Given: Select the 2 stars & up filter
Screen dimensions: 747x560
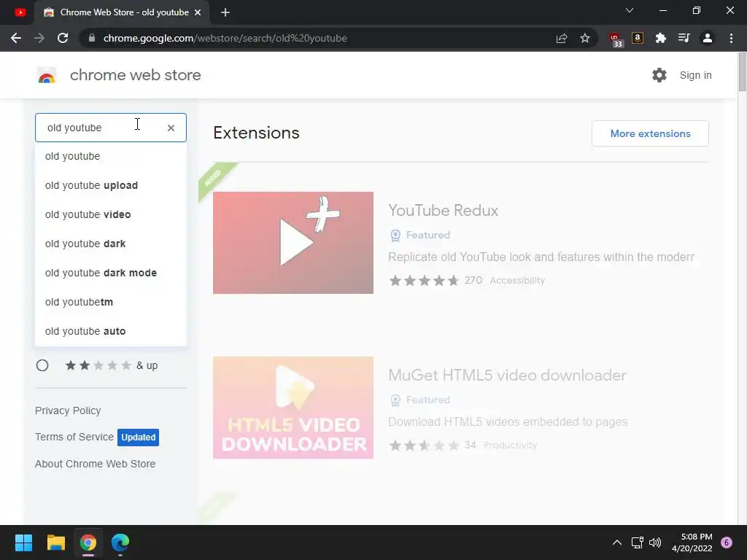Looking at the screenshot, I should (42, 365).
